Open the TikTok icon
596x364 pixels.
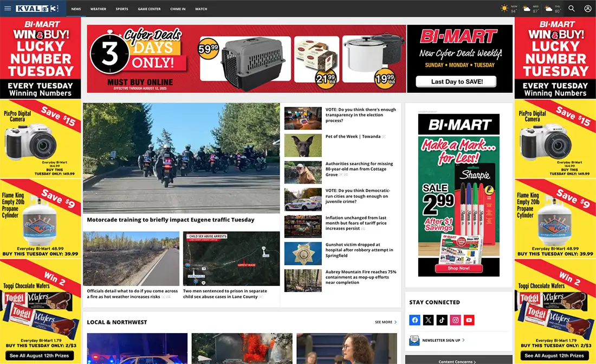click(x=442, y=320)
